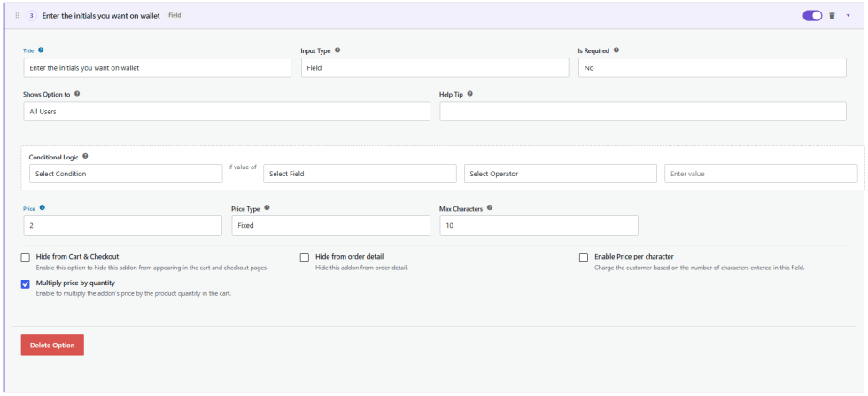
Task: Open the Shows Option to dropdown
Action: 227,111
